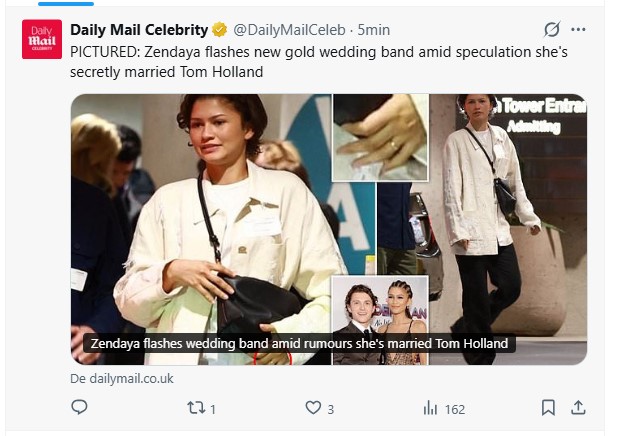620x436 pixels.
Task: Expand the share post menu
Action: pos(577,408)
